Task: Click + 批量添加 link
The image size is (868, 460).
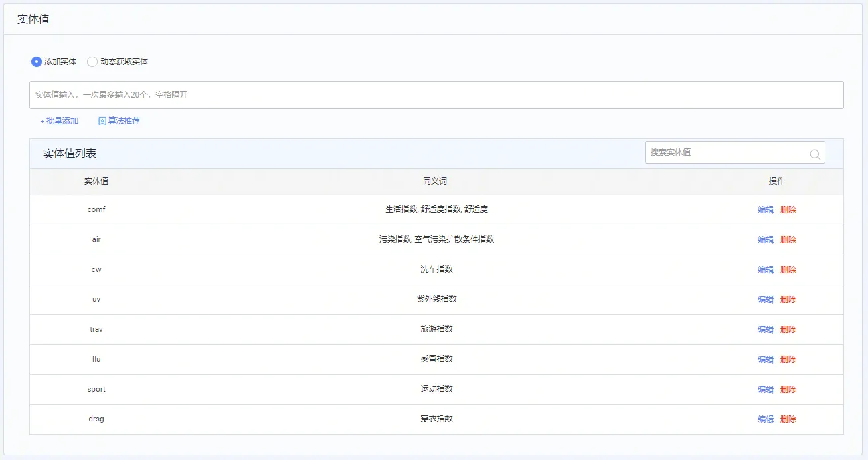Action: coord(59,121)
